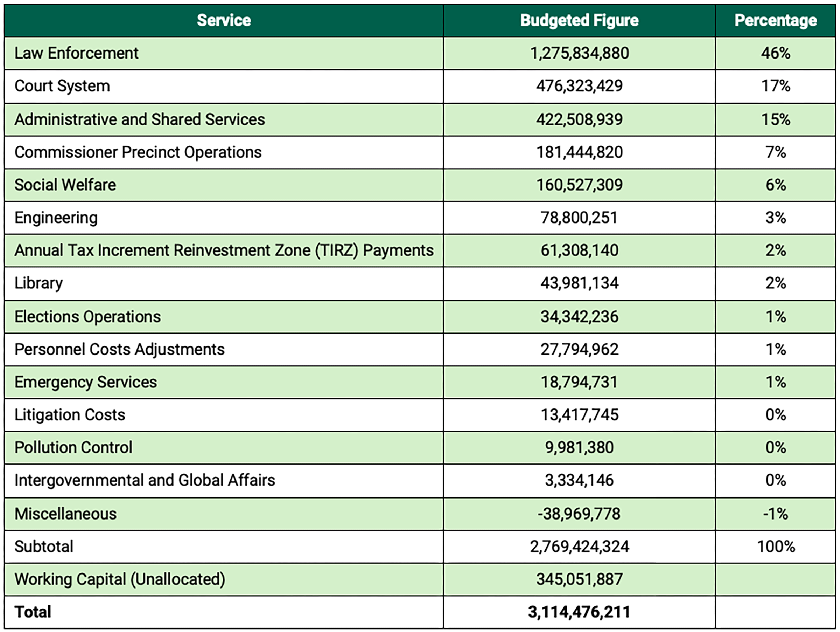Select Intergovernmental and Global Affairs cell
The height and width of the screenshot is (632, 840).
pyautogui.click(x=224, y=481)
